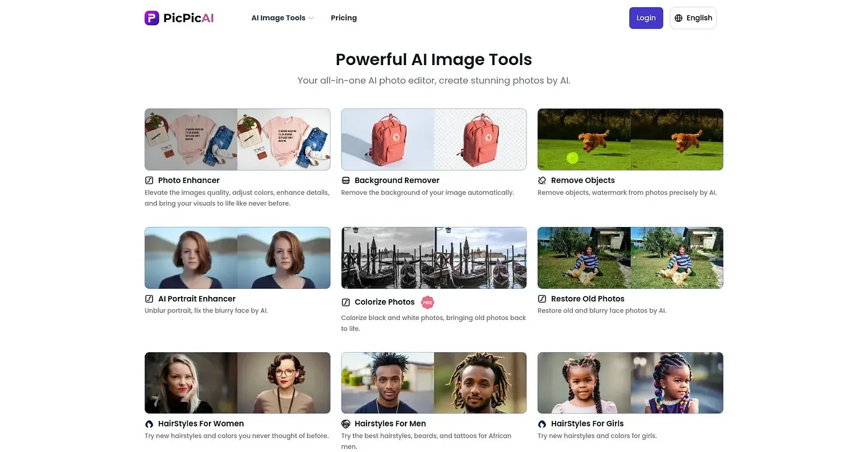868x452 pixels.
Task: Click the Hairstyles For Men beard icon
Action: pyautogui.click(x=345, y=424)
